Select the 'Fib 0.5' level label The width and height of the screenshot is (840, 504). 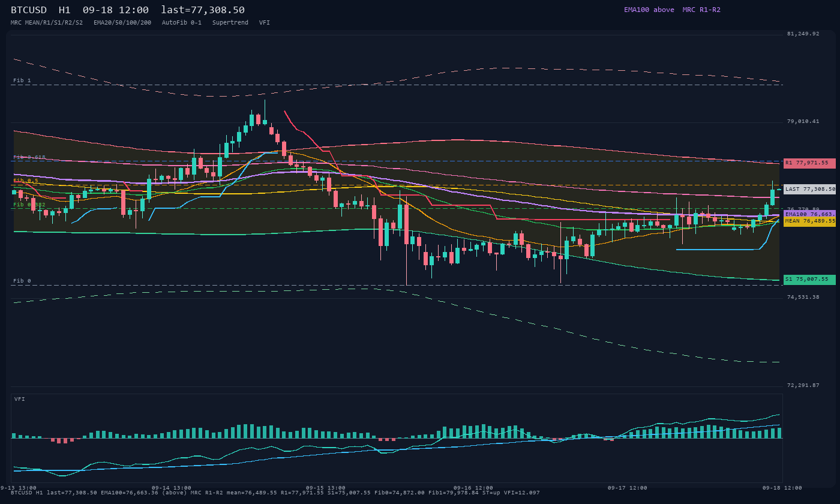click(26, 181)
